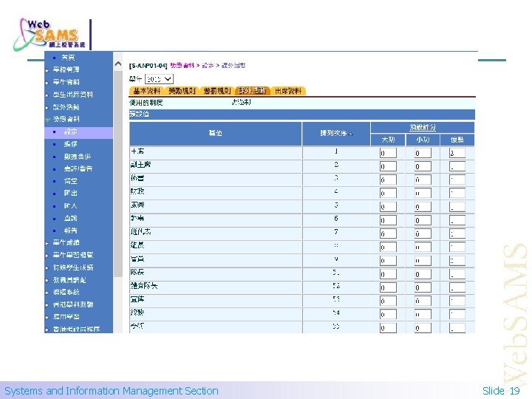532x399 pixels.
Task: Click the 大功 field for 副主席
Action: 388,166
